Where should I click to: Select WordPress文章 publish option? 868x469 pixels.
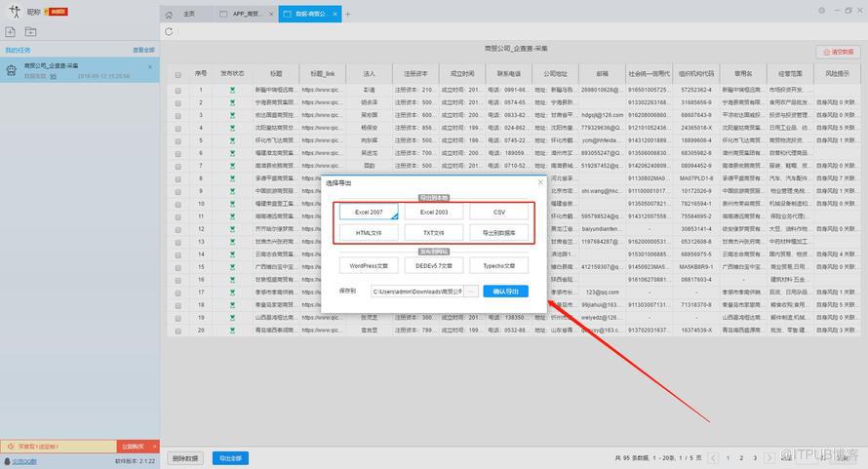(369, 266)
